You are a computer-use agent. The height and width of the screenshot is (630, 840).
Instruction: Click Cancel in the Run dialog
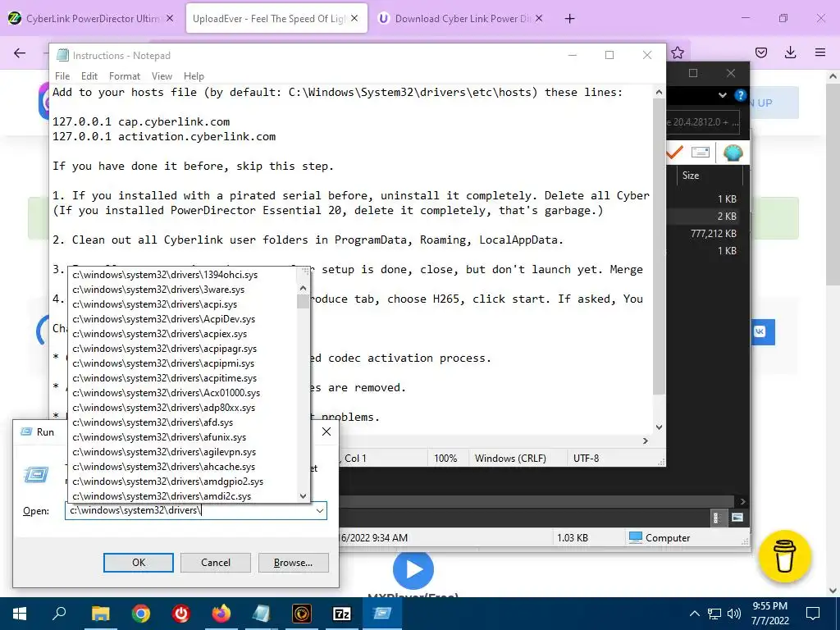tap(216, 563)
